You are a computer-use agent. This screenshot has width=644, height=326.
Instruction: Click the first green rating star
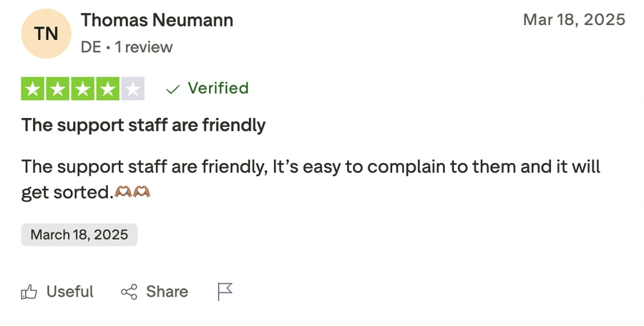point(33,89)
